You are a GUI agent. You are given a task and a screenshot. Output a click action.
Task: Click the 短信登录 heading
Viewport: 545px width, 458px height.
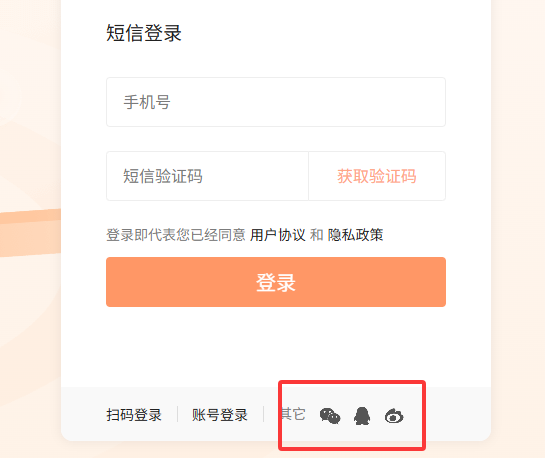pyautogui.click(x=144, y=33)
